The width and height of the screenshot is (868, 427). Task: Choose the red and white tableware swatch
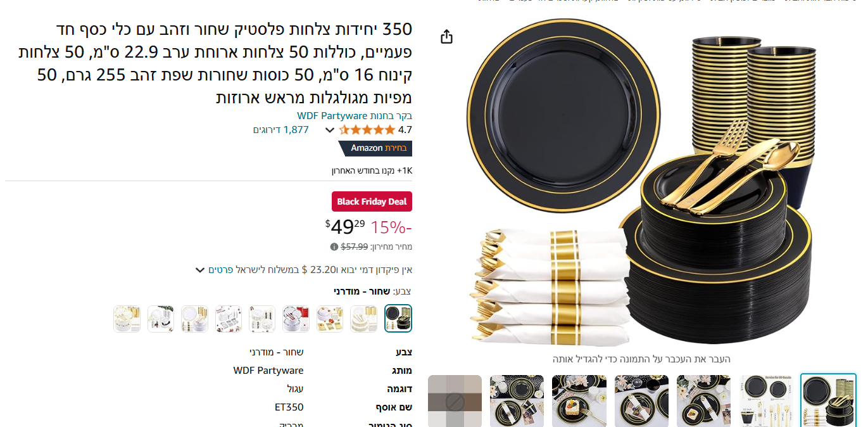click(296, 319)
